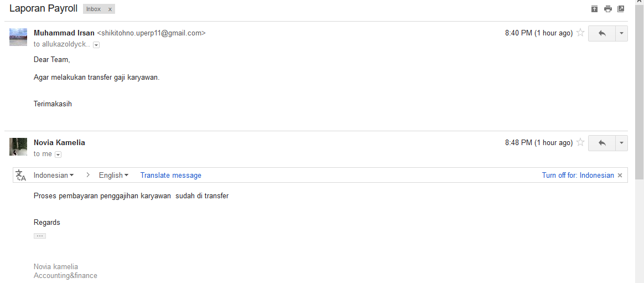Screen dimensions: 644x283
Task: Reply to Muhammad Irsan's message
Action: tap(601, 33)
